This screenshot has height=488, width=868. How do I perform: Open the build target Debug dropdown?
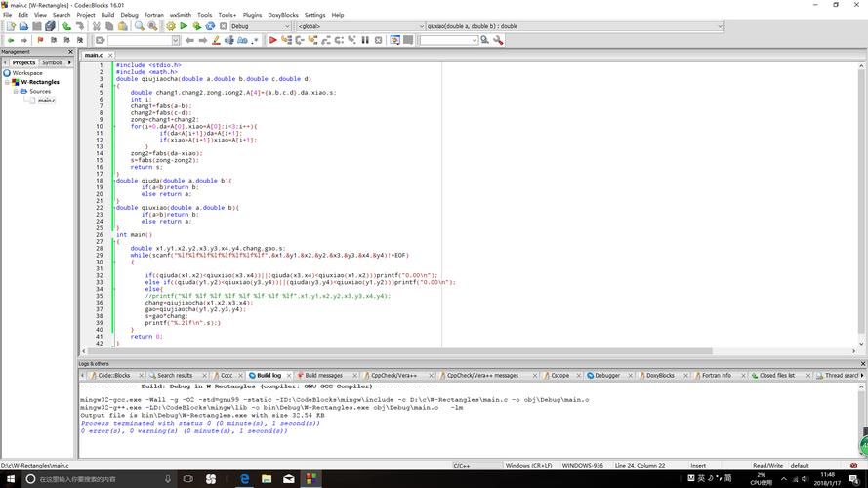click(287, 26)
